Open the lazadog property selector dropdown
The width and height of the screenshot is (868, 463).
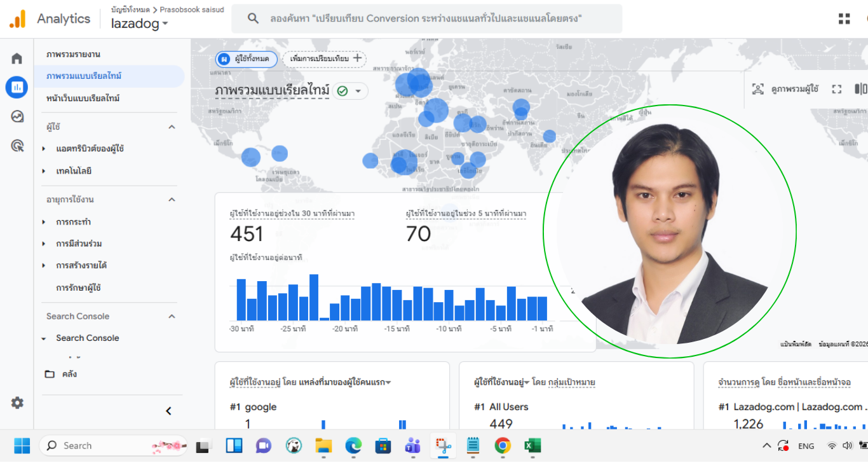coord(140,24)
